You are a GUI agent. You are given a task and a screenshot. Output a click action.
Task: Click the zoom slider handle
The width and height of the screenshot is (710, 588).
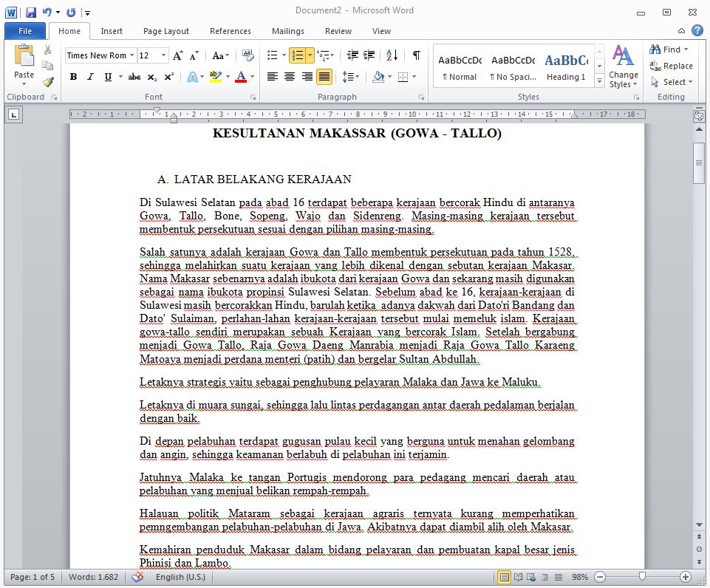click(642, 576)
